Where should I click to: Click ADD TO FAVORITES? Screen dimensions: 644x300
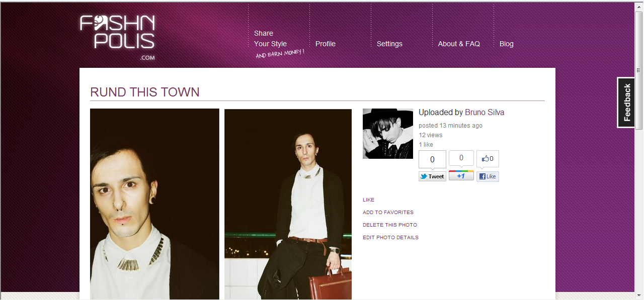(388, 213)
